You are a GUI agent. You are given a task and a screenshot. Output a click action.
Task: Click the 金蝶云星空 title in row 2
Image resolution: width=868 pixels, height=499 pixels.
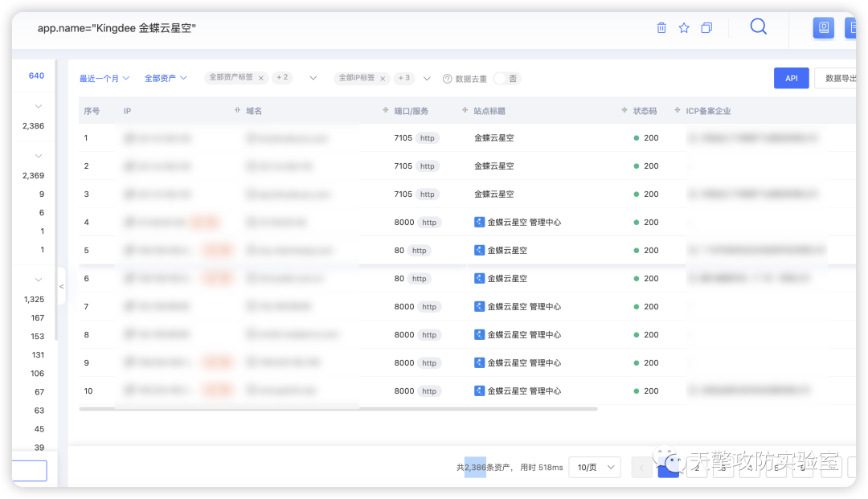493,166
